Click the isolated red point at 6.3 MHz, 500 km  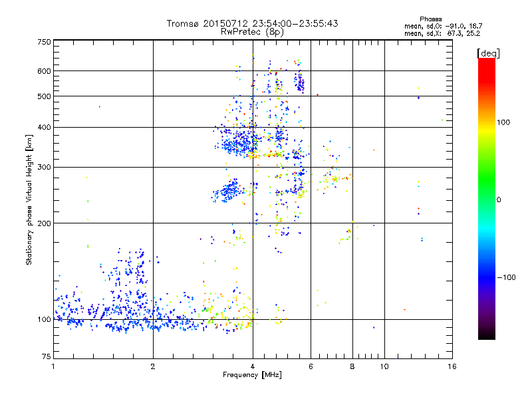point(317,95)
